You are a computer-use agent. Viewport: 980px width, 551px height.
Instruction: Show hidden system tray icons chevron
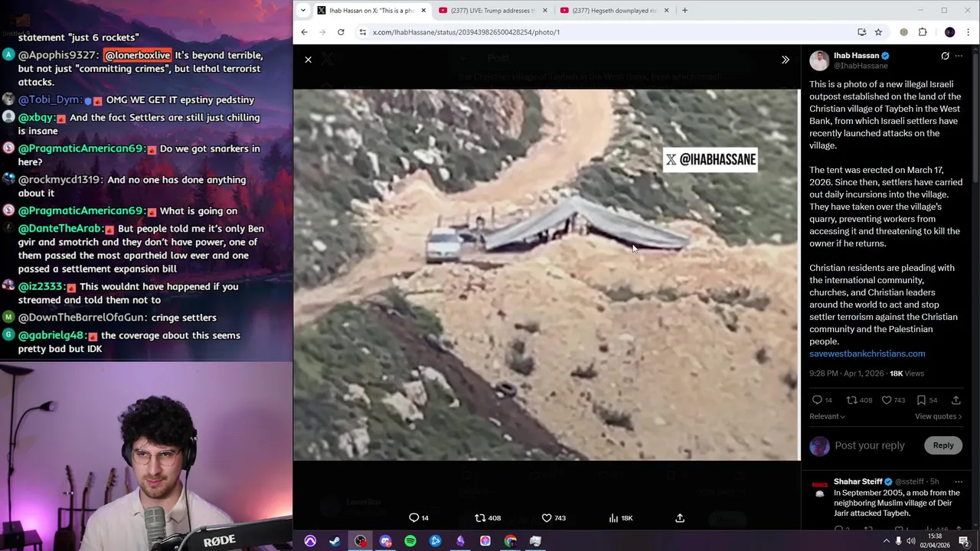coord(886,541)
